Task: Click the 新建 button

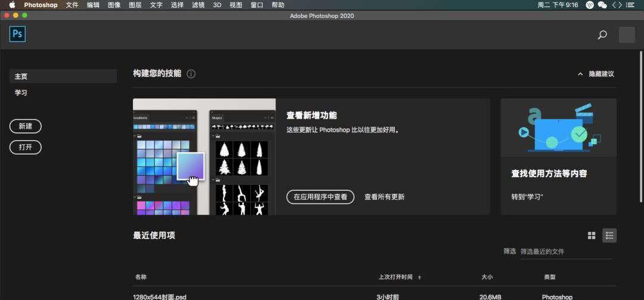Action: [x=26, y=126]
